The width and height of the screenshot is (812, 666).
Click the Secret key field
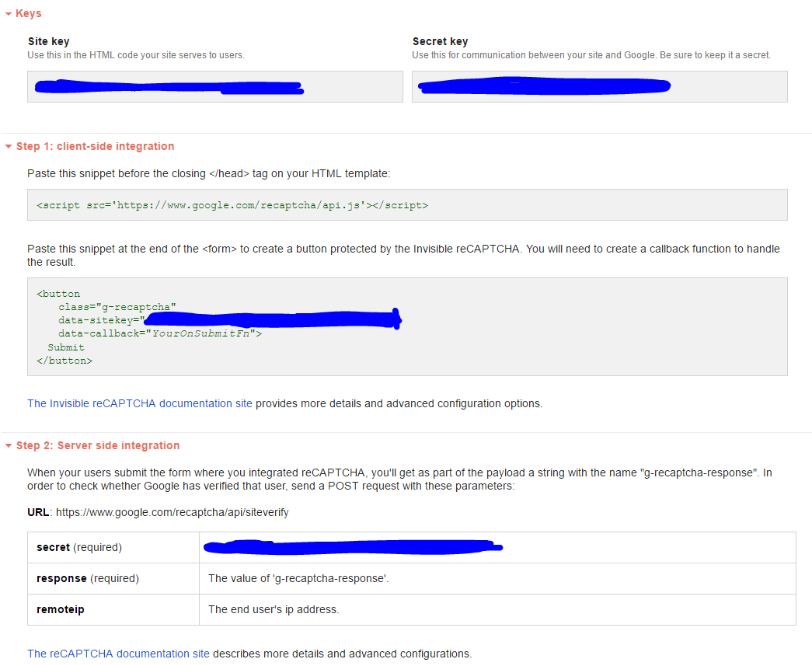coord(600,86)
